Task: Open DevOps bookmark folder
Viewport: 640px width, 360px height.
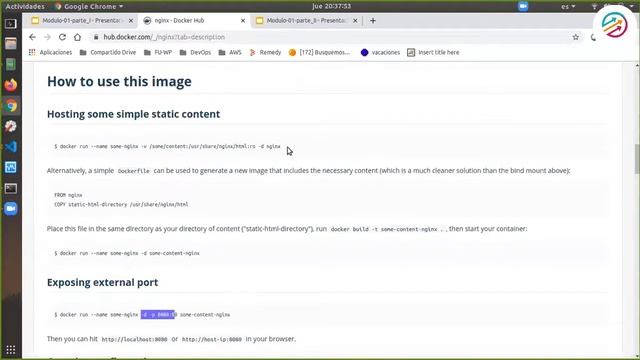Action: pyautogui.click(x=196, y=52)
